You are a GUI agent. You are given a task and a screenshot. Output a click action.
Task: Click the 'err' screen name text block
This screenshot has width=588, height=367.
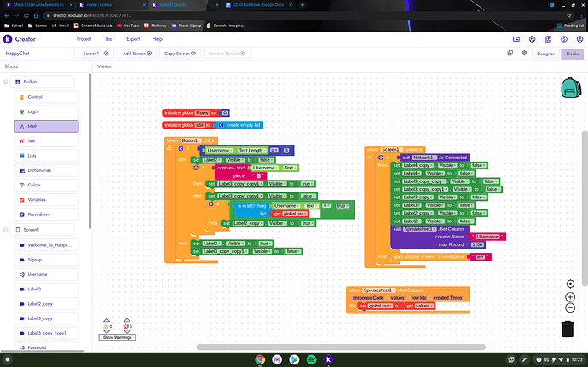coord(481,257)
